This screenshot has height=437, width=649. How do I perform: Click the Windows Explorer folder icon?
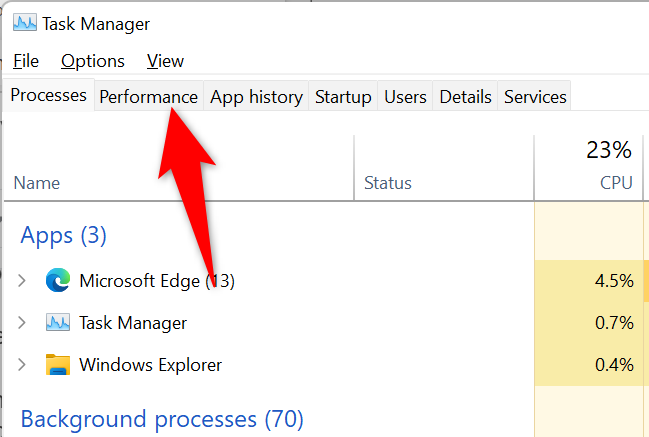pyautogui.click(x=58, y=365)
